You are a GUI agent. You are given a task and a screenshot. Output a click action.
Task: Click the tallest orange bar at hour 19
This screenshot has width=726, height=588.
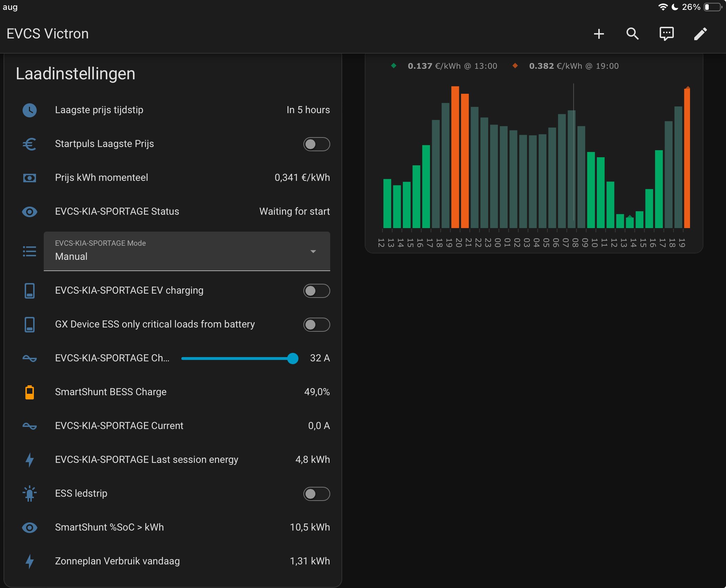pyautogui.click(x=455, y=157)
